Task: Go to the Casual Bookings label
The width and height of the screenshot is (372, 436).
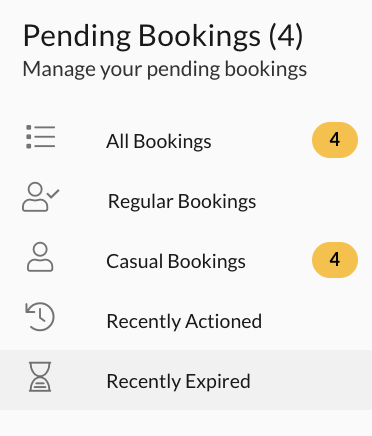Action: coord(176,261)
